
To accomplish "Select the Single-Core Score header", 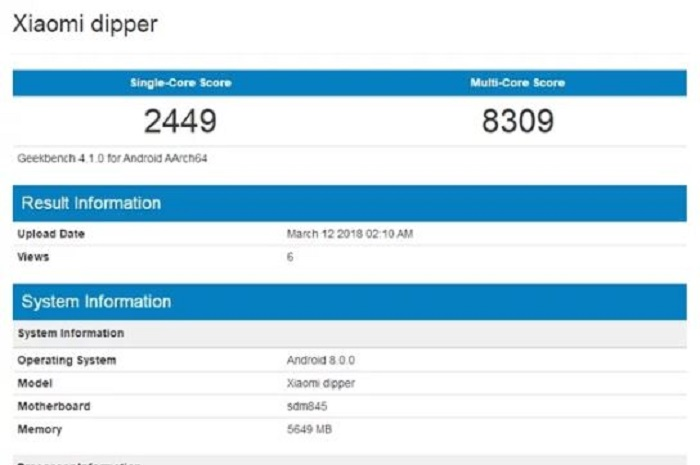I will coord(180,83).
